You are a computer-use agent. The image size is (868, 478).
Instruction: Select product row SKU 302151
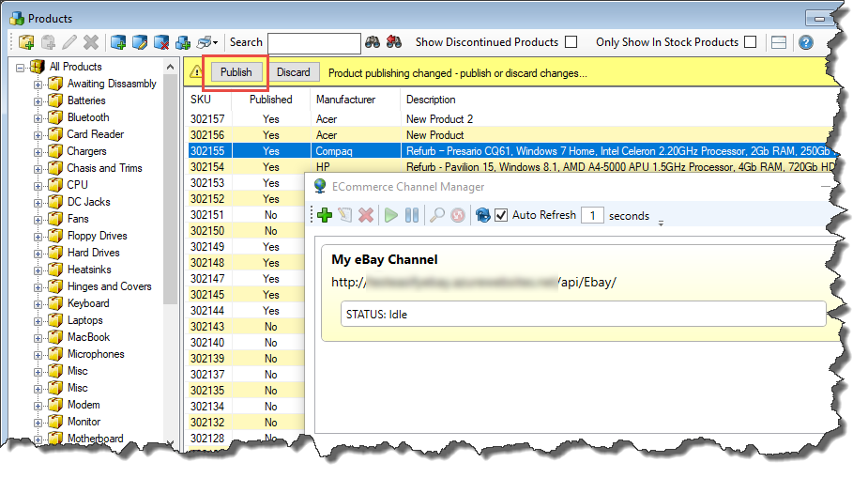point(246,215)
